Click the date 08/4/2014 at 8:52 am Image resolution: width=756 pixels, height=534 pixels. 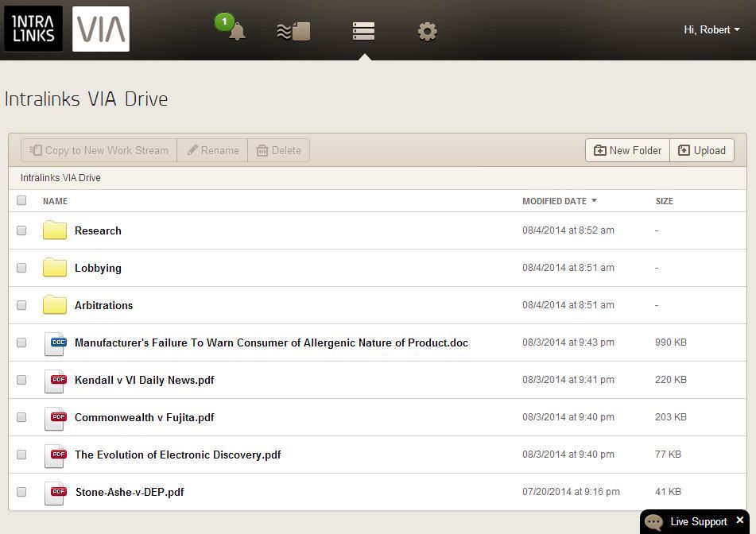point(568,230)
